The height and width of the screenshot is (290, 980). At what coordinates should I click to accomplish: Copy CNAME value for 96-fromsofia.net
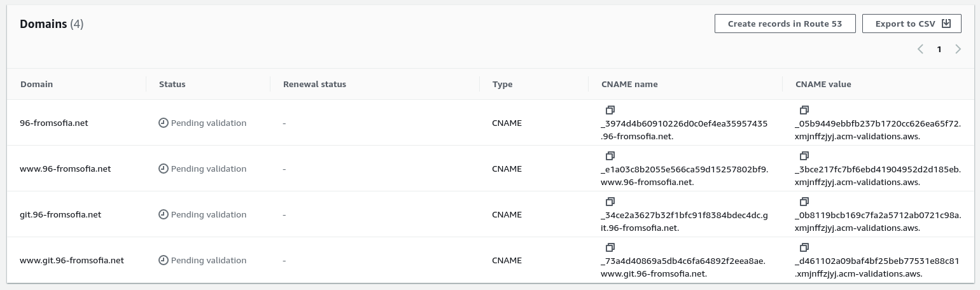804,110
